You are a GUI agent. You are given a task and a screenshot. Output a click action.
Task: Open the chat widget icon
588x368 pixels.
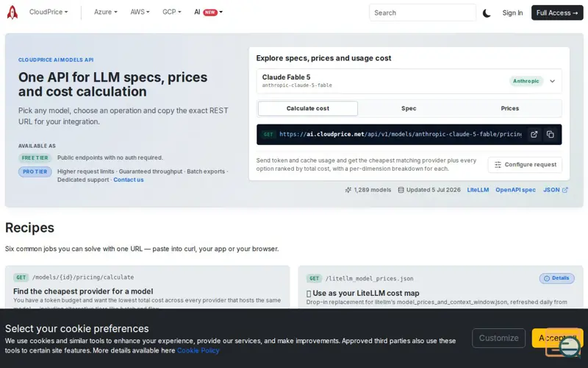click(x=569, y=346)
